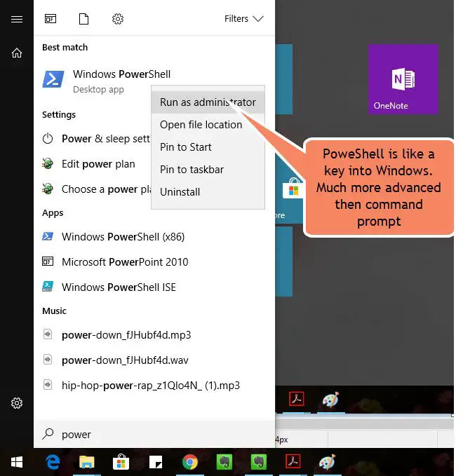Select Pin to taskbar
463x476 pixels.
(208, 170)
